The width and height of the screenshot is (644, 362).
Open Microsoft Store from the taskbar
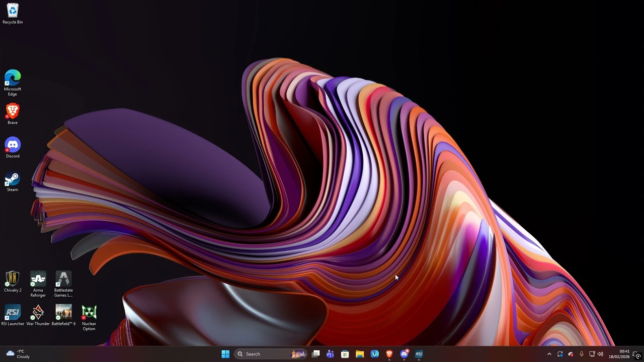pos(345,354)
